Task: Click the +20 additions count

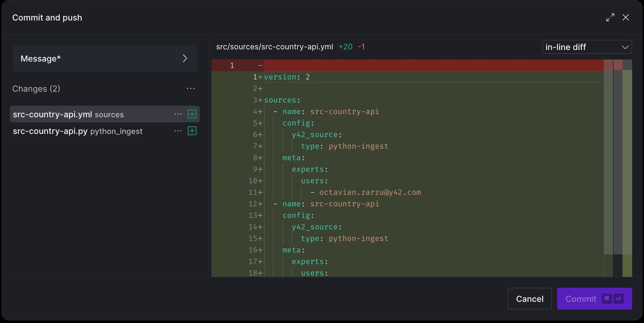Action: (345, 47)
